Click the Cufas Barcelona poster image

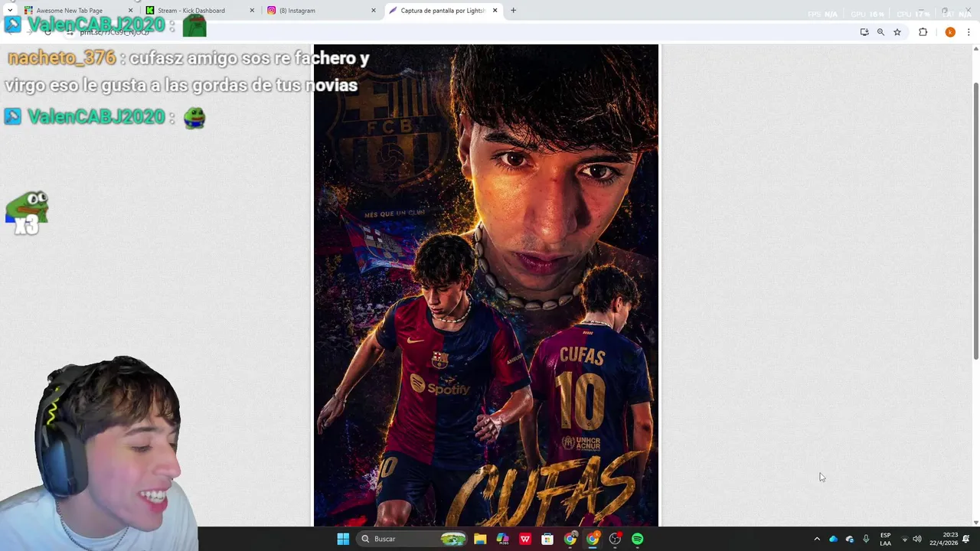click(x=485, y=285)
